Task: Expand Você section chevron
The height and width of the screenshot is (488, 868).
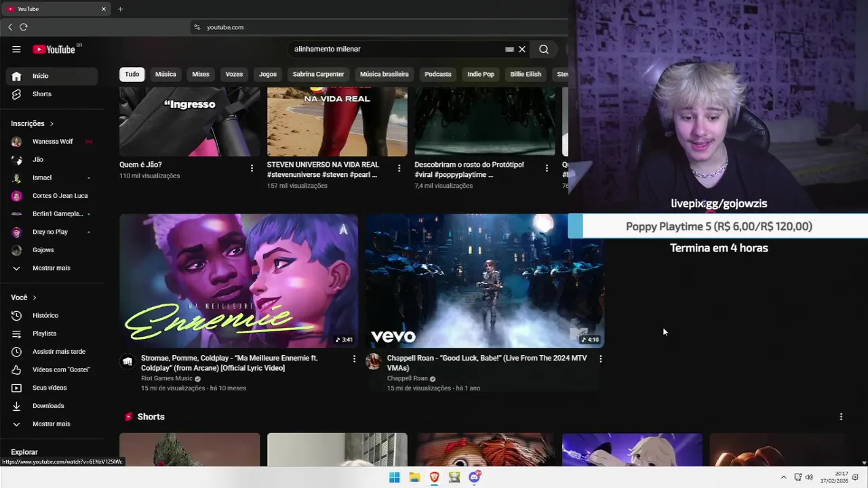Action: [35, 298]
